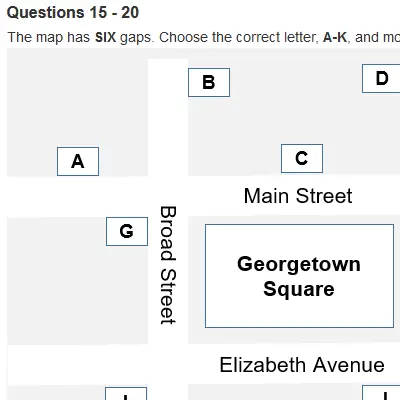400x400 pixels.
Task: Click the Main Street label
Action: click(298, 196)
